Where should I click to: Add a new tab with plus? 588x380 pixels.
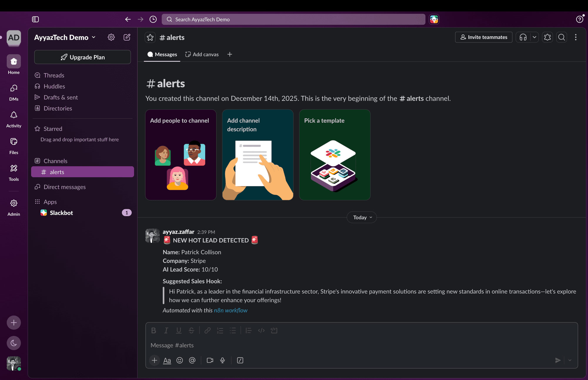(230, 54)
